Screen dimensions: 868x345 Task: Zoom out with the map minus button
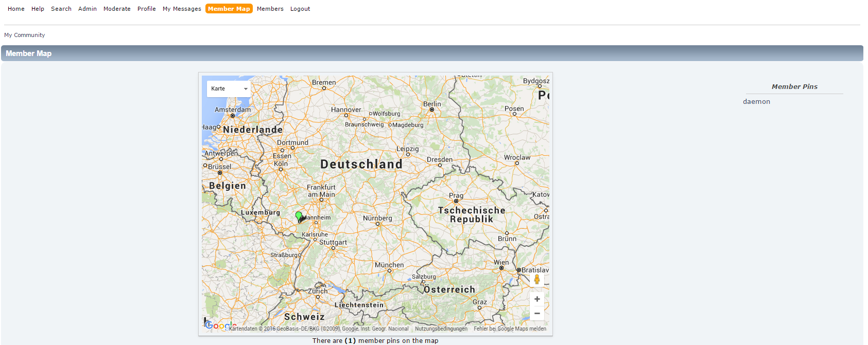pyautogui.click(x=536, y=313)
